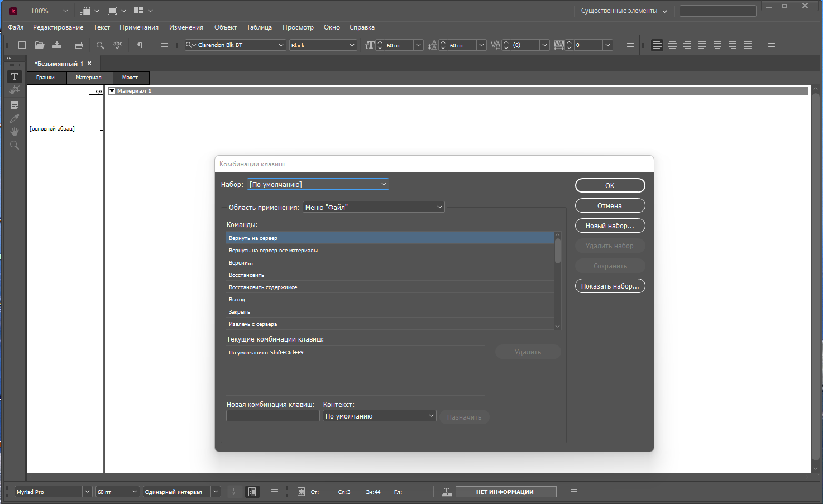Open the Таблица menu
823x504 pixels.
click(259, 27)
